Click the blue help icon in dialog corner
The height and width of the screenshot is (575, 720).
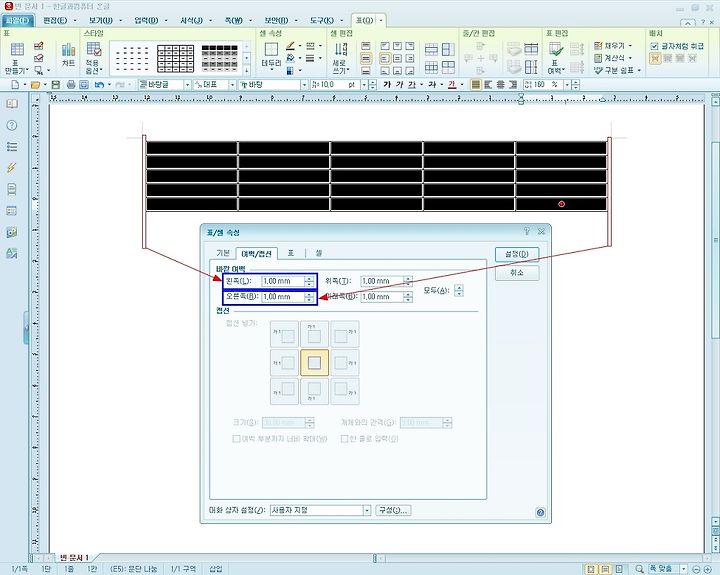pos(540,512)
